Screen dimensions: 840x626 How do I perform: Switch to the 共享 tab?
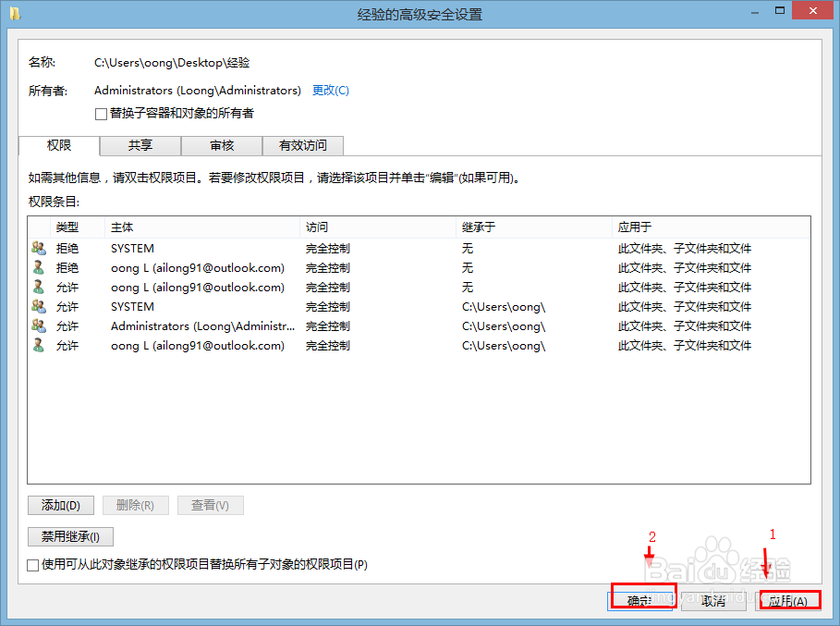point(140,145)
